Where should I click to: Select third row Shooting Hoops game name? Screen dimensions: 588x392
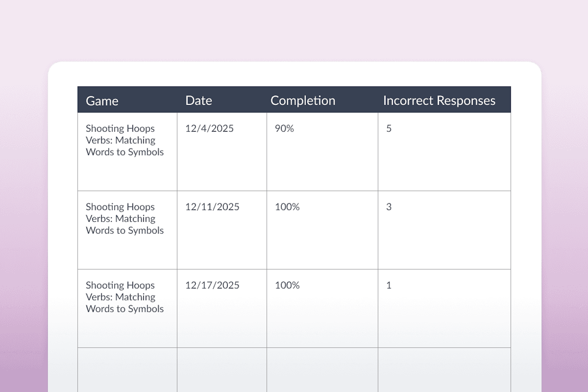pyautogui.click(x=124, y=297)
